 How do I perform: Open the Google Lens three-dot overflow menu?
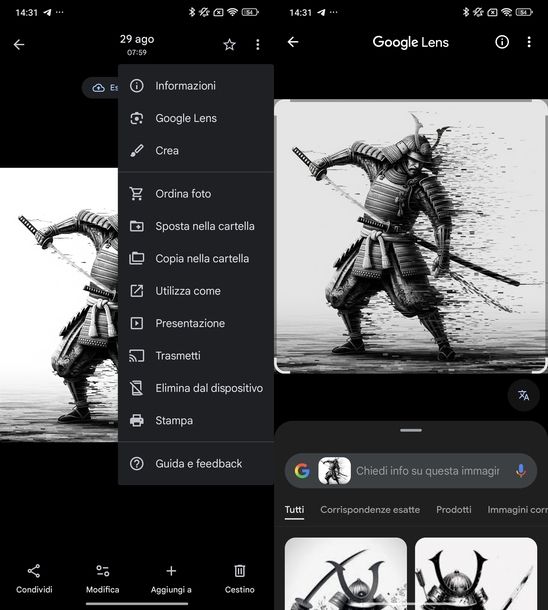point(529,42)
